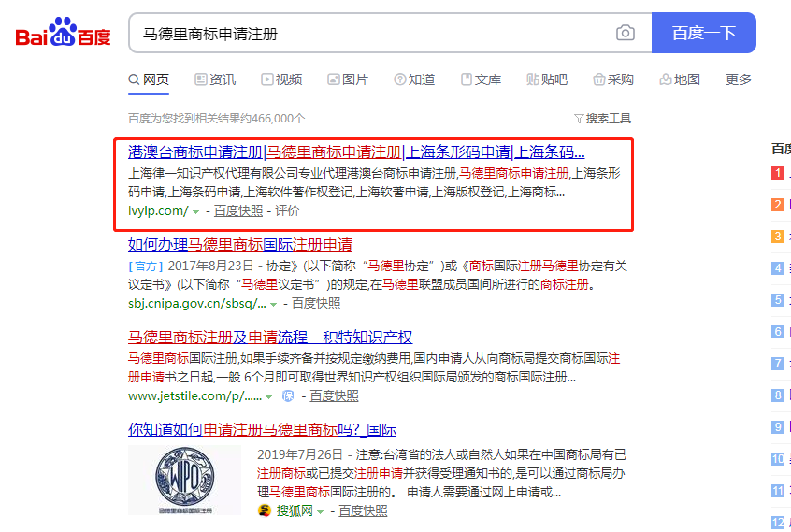Select rank 1 badge in hot list
This screenshot has height=532, width=791.
coord(777,173)
